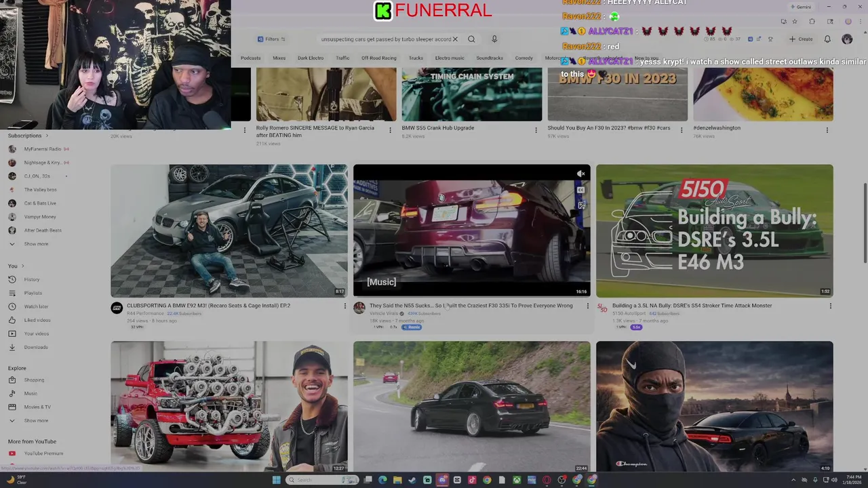Image resolution: width=868 pixels, height=488 pixels.
Task: Open the black BMW drifting road thumbnail
Action: click(471, 406)
